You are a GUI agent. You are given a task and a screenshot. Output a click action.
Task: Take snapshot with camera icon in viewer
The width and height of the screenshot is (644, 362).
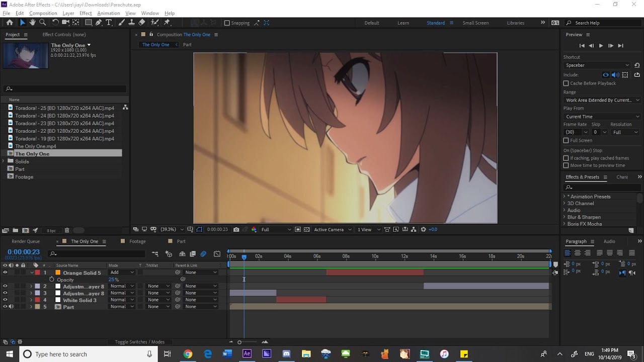236,229
